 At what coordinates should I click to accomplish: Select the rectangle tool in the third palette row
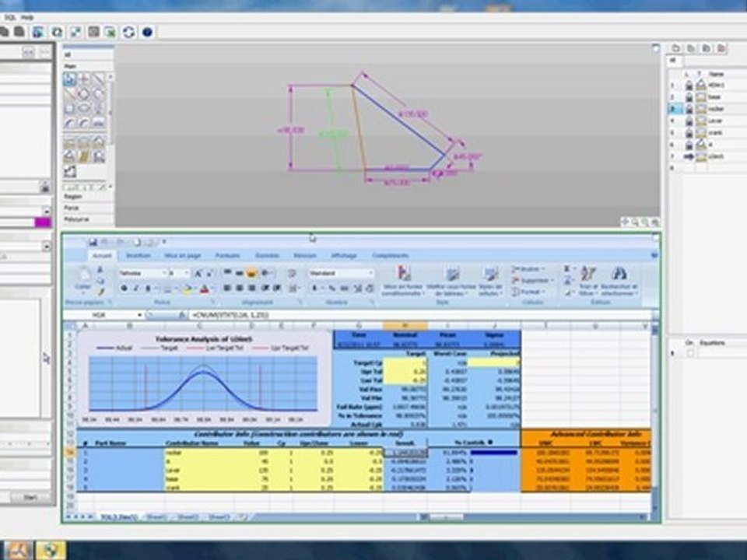tap(69, 109)
